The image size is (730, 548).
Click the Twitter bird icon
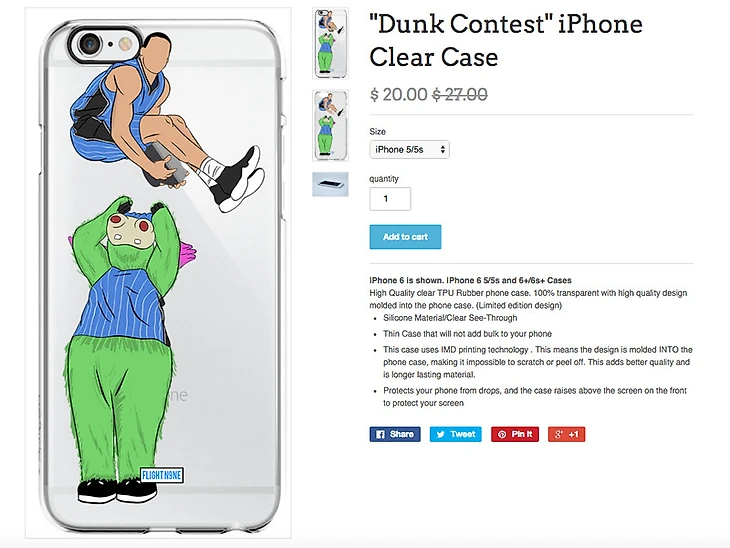[440, 434]
